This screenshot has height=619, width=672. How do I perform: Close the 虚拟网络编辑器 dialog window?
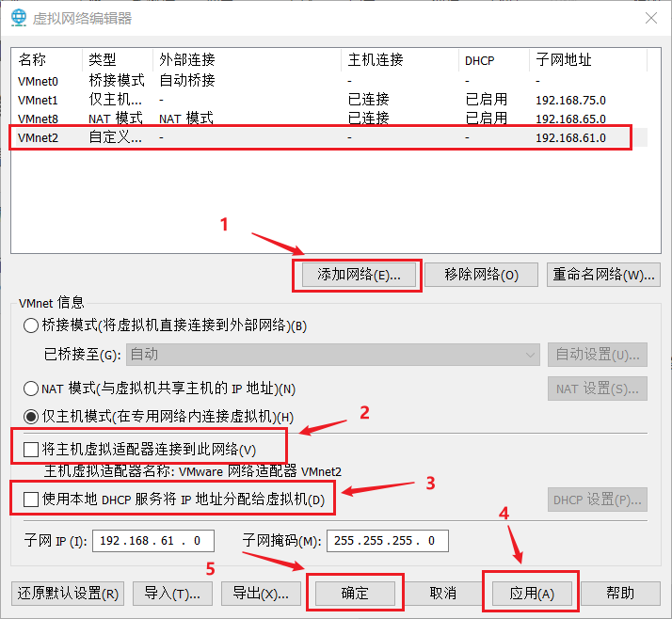(651, 18)
